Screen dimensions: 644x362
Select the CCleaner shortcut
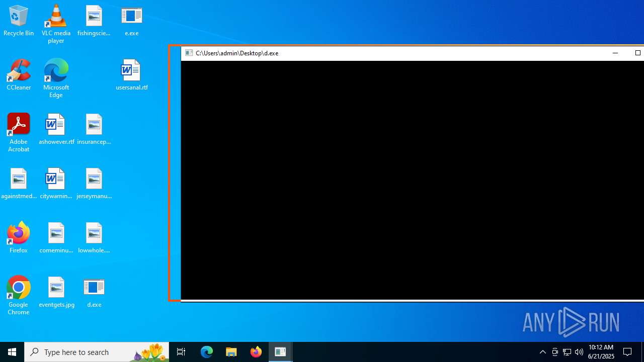19,75
